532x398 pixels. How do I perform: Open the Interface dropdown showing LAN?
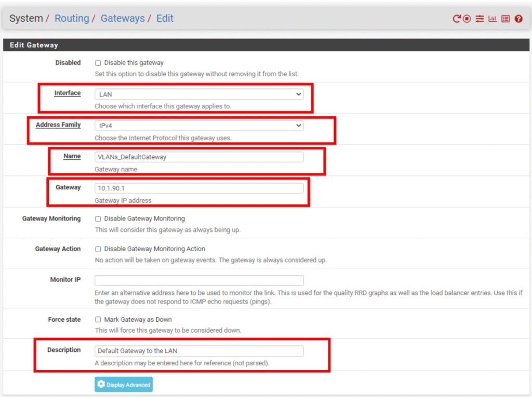(199, 94)
